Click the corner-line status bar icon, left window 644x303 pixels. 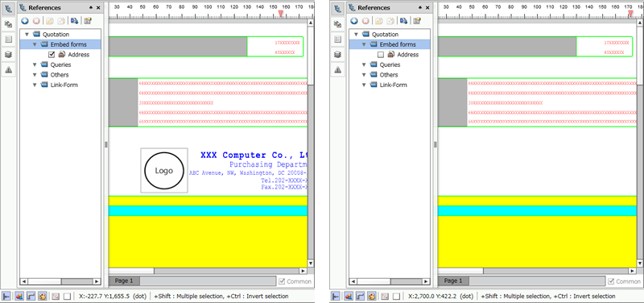(31, 296)
